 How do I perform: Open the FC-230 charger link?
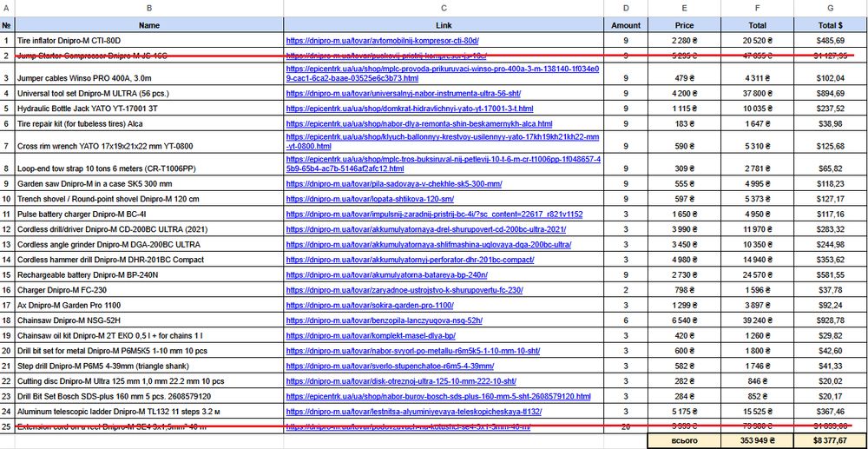404,289
